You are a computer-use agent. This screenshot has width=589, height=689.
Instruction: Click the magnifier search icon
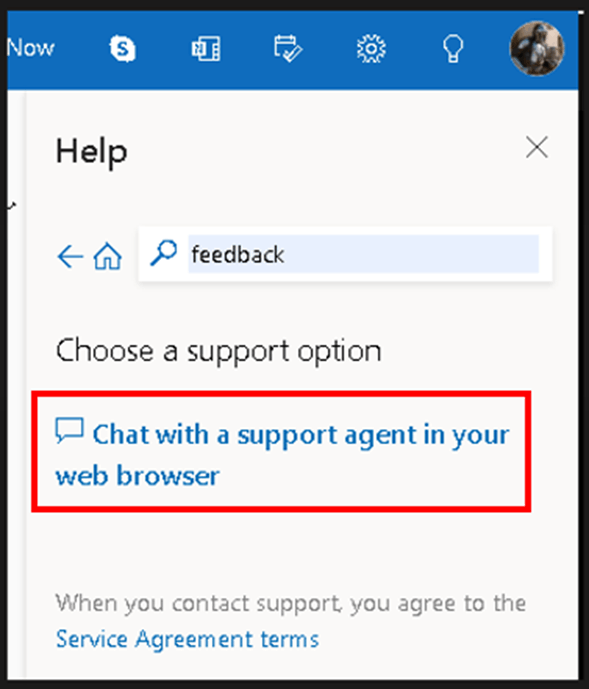(164, 254)
